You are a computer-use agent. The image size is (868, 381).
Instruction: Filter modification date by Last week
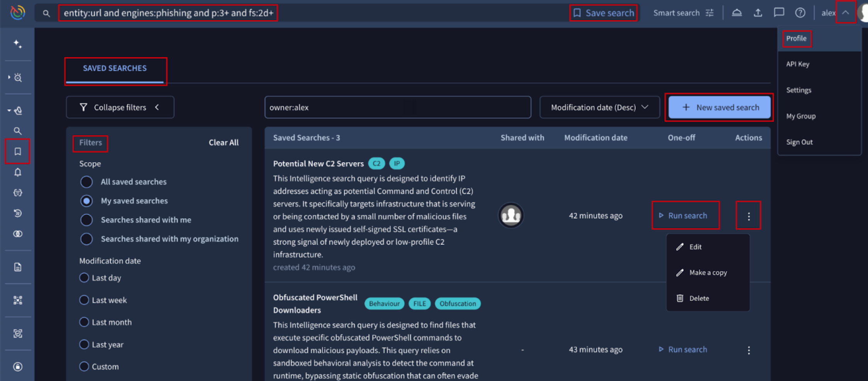point(84,300)
